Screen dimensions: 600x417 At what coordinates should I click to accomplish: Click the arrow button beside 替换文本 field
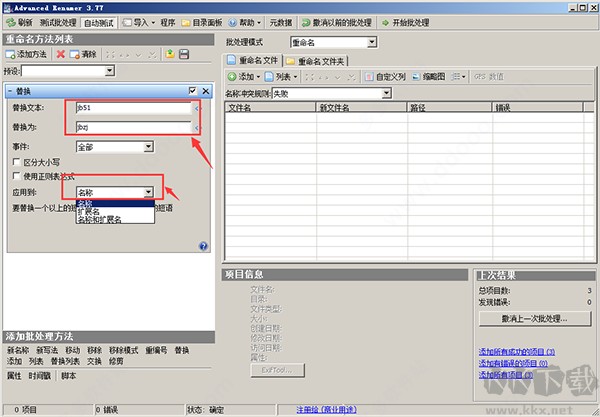click(196, 109)
